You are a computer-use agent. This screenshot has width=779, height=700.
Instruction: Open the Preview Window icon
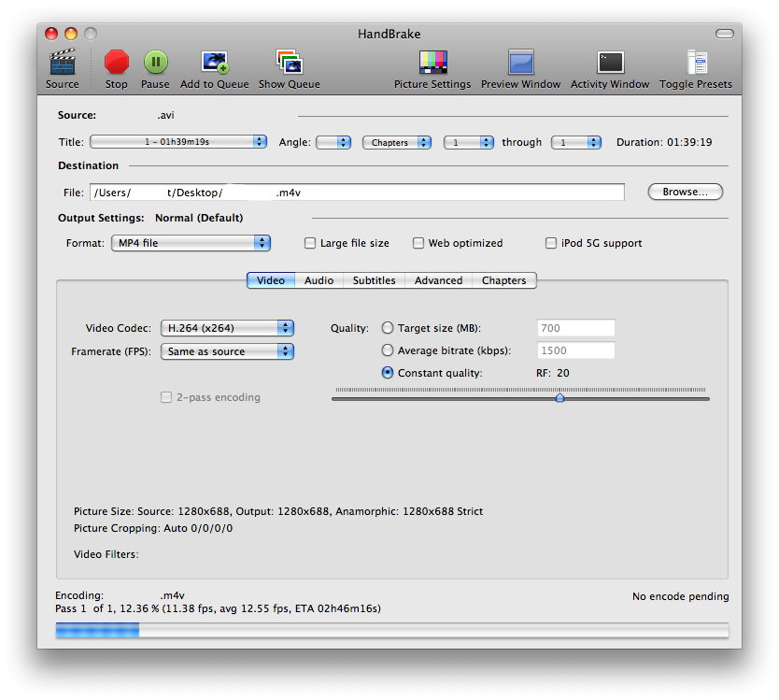point(520,62)
